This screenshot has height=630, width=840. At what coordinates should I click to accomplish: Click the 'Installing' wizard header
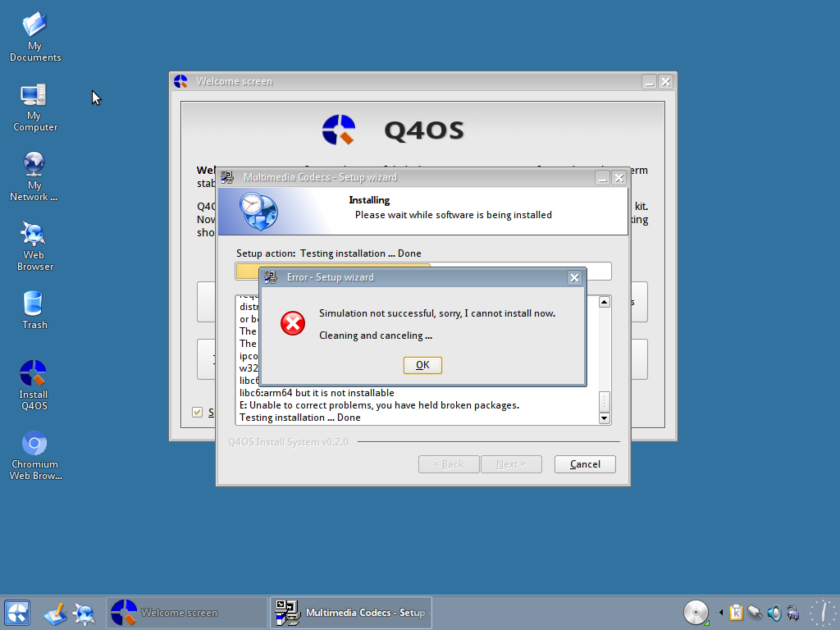(369, 200)
